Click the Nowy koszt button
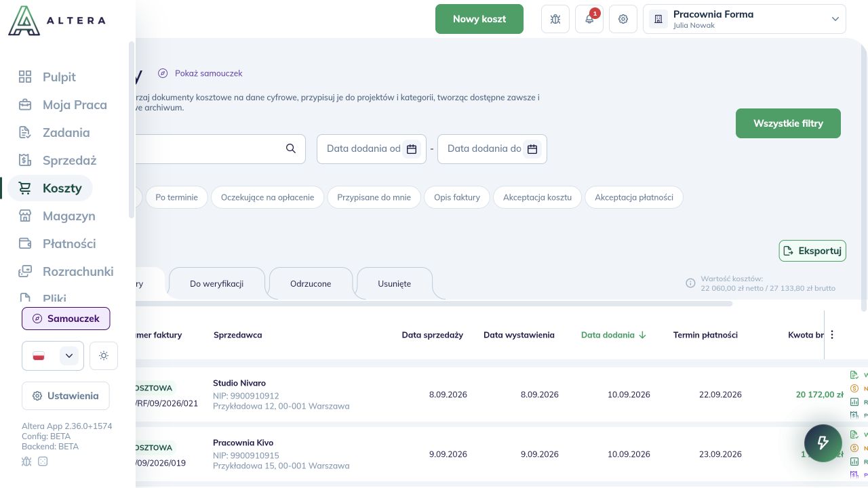Screen dimensions: 868x488 tap(479, 19)
